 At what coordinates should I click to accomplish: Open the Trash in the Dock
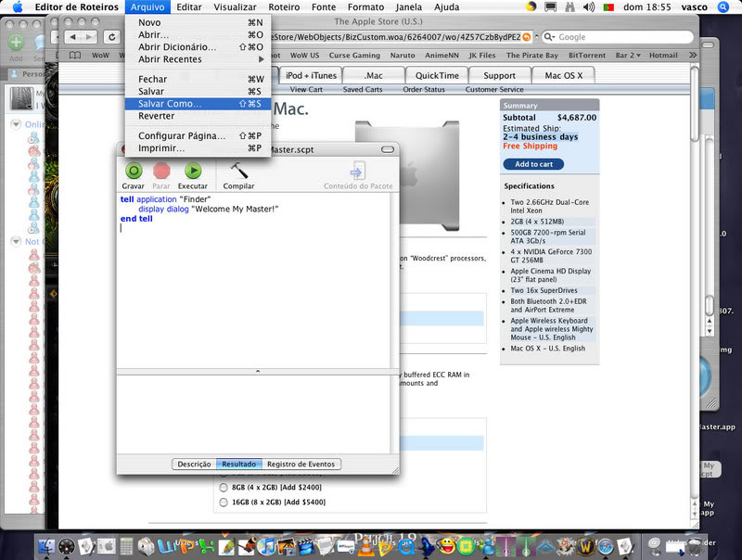coord(695,546)
